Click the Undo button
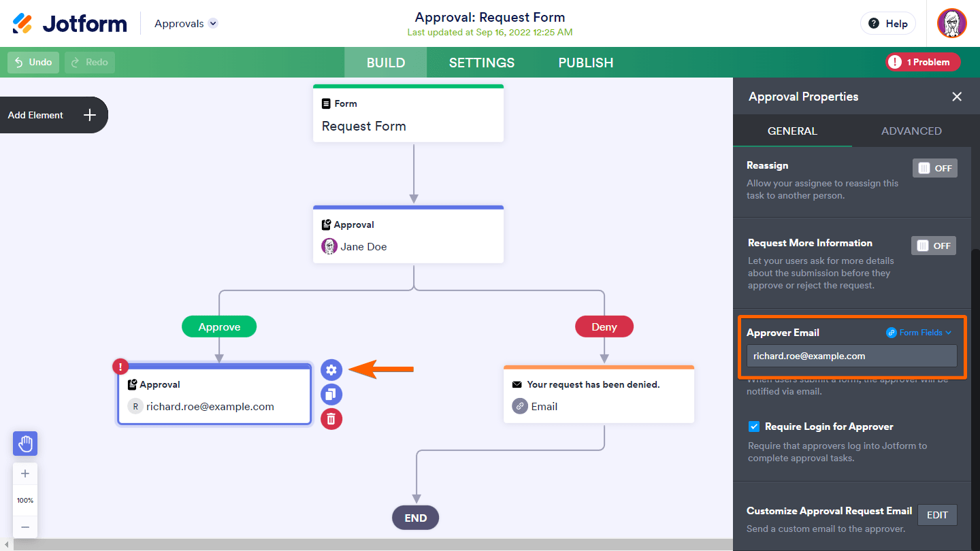The image size is (980, 551). click(x=33, y=63)
